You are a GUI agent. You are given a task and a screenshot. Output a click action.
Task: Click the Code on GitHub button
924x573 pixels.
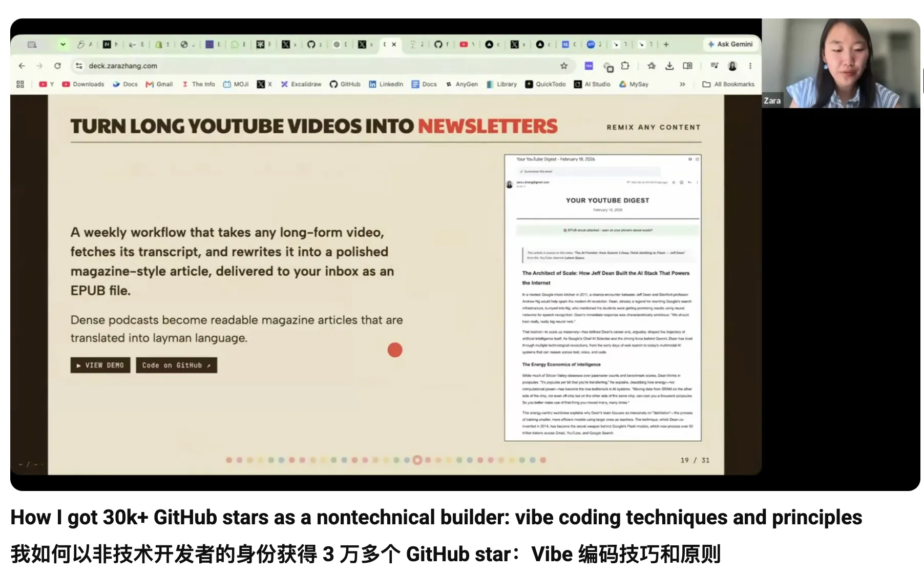coord(177,365)
